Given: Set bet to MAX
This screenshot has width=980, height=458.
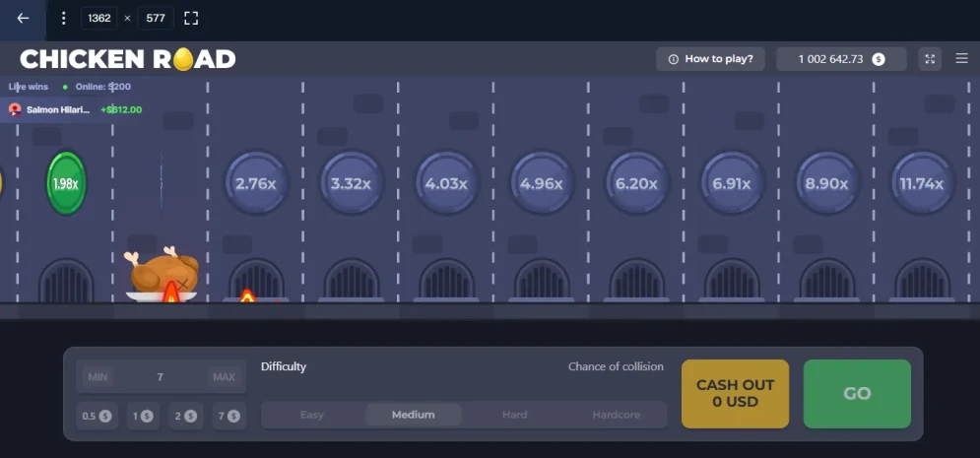Looking at the screenshot, I should [x=224, y=377].
